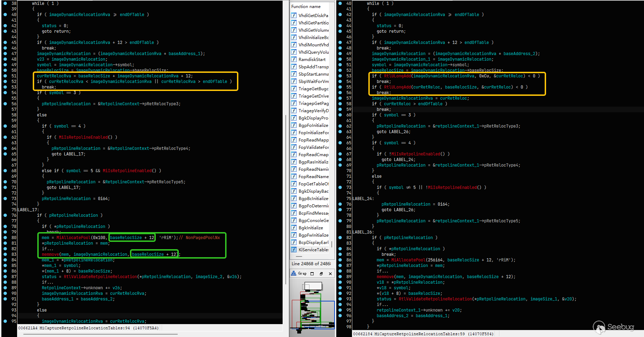Click the functions list vertical scrollbar thumb
This screenshot has height=337, width=644.
332,244
